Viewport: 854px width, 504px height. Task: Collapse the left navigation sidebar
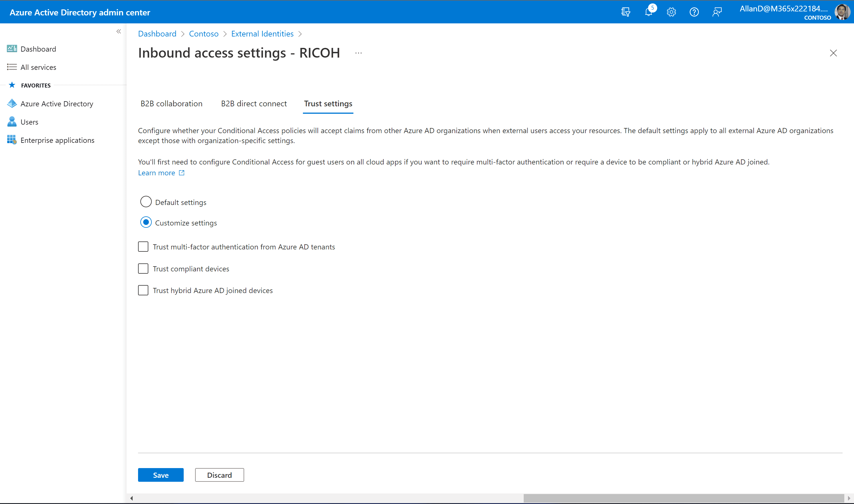point(119,32)
